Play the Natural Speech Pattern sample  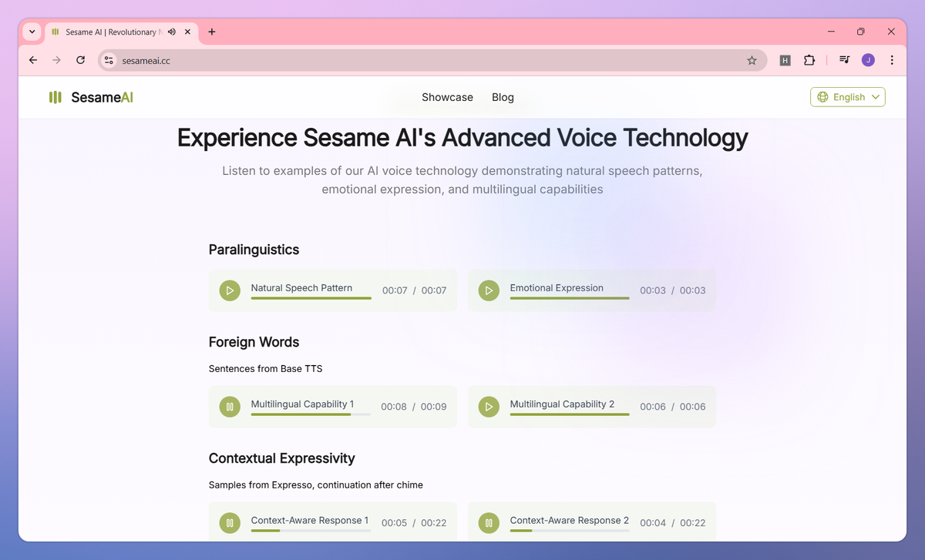(x=230, y=290)
